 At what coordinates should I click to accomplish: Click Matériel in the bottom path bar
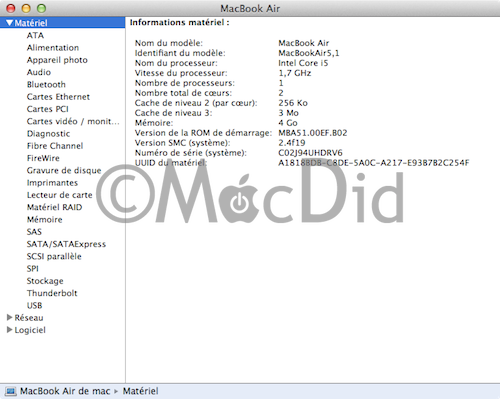(141, 391)
